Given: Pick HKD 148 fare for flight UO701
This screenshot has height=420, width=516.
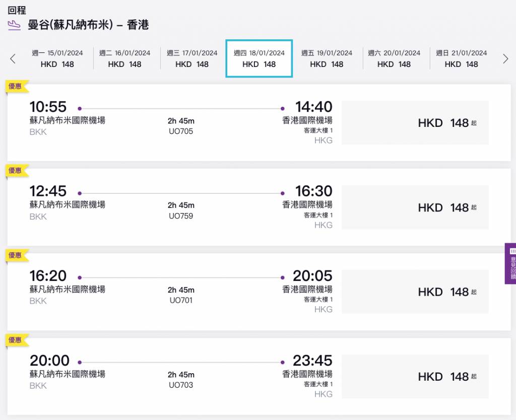Looking at the screenshot, I should click(x=415, y=292).
